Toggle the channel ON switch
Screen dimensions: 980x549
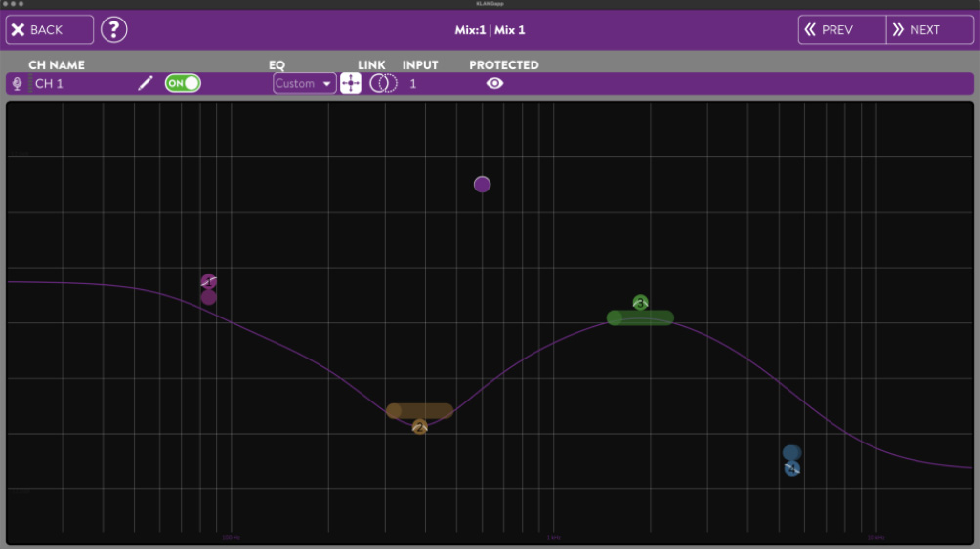(x=183, y=84)
